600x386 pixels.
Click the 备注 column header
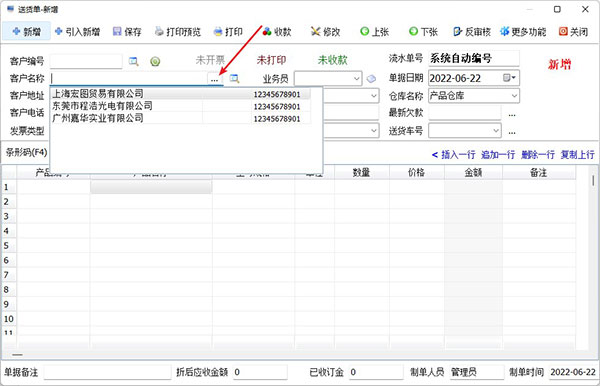coord(539,173)
